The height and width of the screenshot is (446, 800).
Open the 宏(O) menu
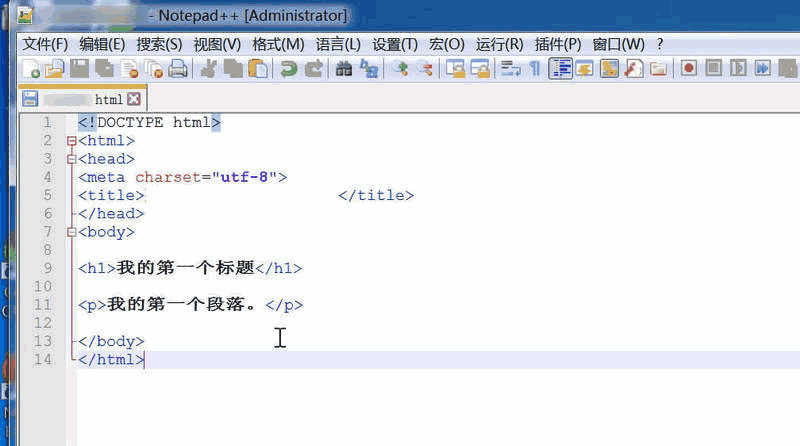tap(446, 44)
